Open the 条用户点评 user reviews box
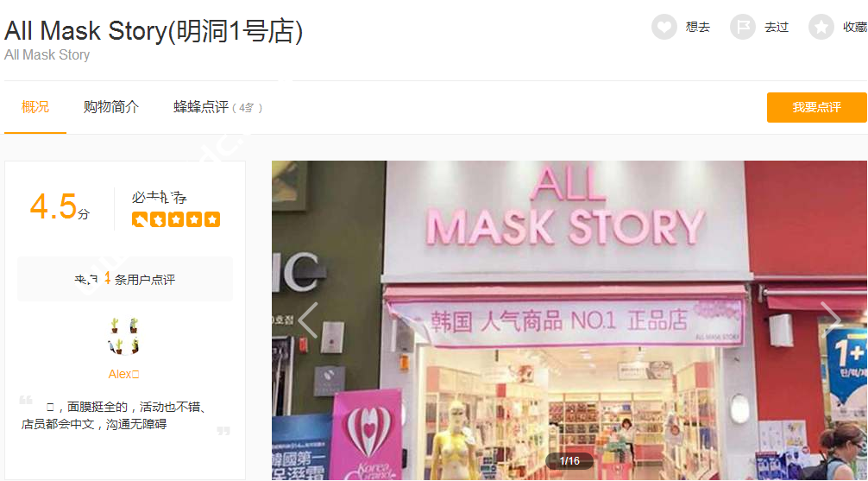Viewport: 868px width, 481px height. (125, 279)
